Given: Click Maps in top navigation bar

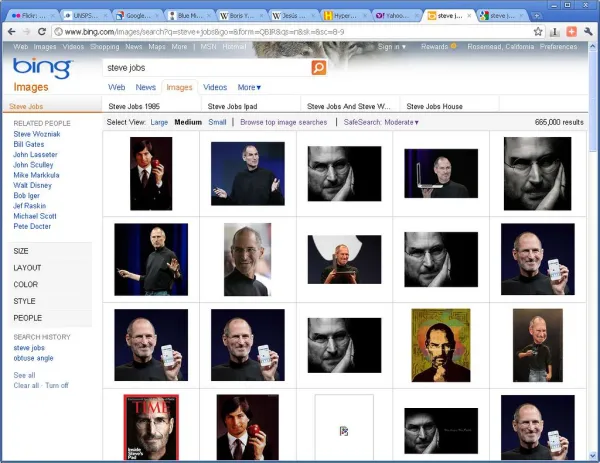Looking at the screenshot, I should pos(157,47).
